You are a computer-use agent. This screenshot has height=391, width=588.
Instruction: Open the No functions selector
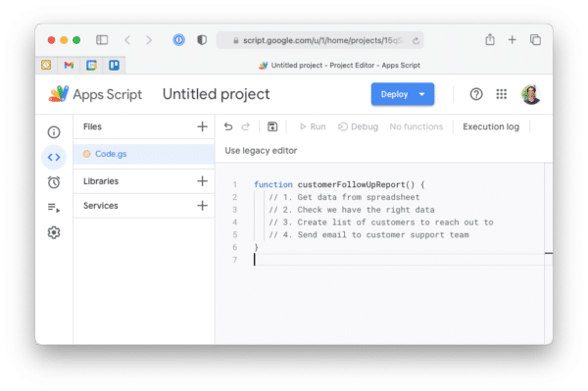(416, 126)
